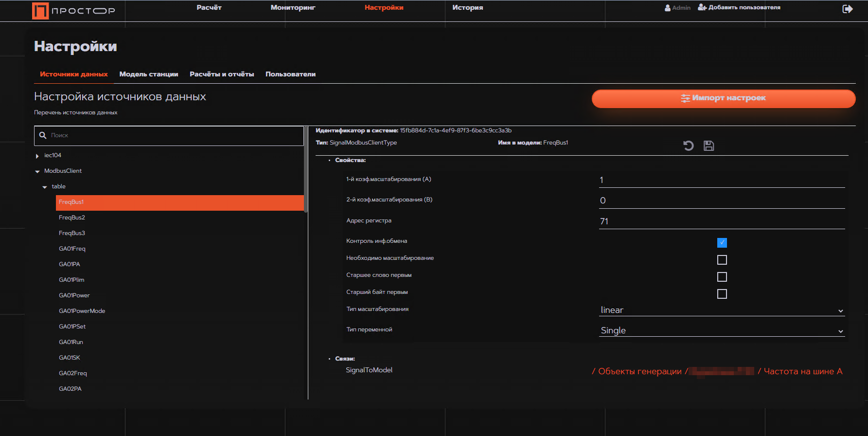Open the Мониторинг menu item

[293, 7]
